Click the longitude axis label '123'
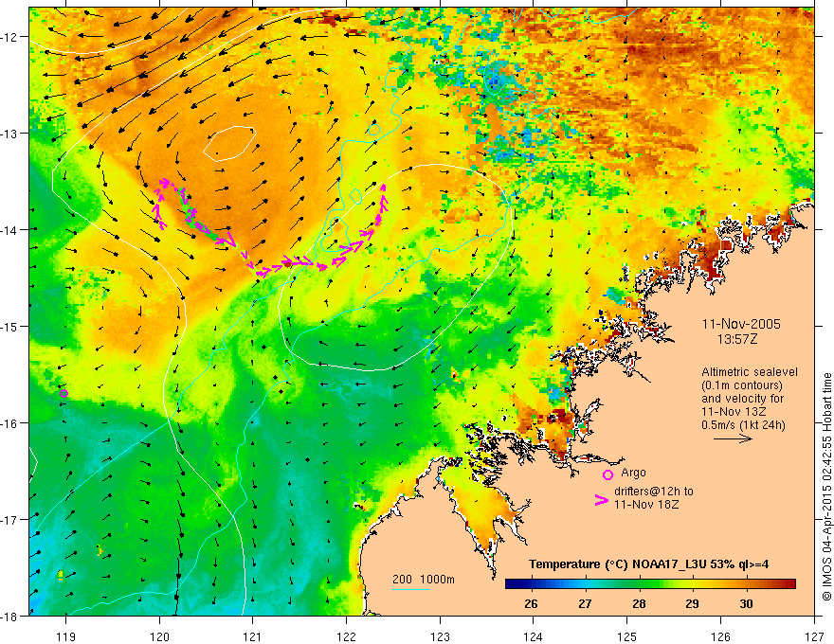This screenshot has width=834, height=644. click(440, 636)
